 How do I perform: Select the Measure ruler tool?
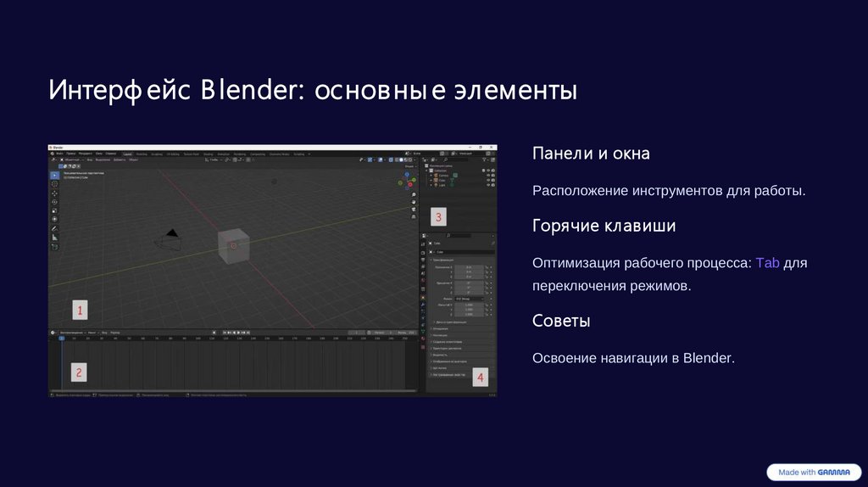(54, 237)
